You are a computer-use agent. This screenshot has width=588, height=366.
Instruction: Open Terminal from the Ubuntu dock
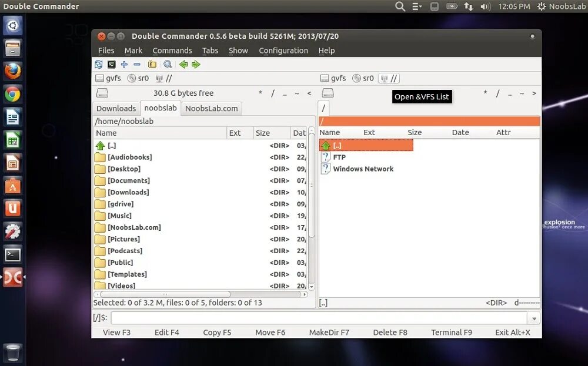click(x=12, y=255)
